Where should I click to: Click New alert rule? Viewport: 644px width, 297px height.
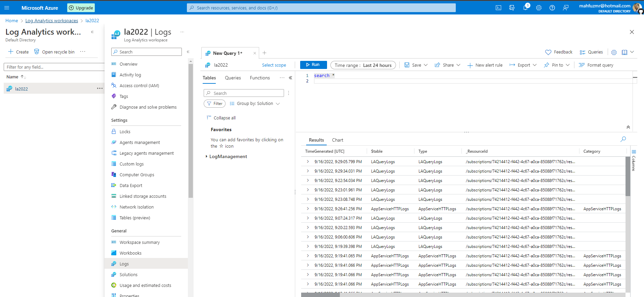485,65
